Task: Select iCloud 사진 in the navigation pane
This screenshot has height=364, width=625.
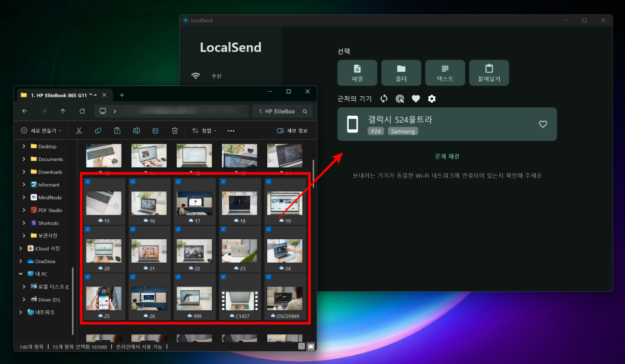Action: tap(44, 248)
